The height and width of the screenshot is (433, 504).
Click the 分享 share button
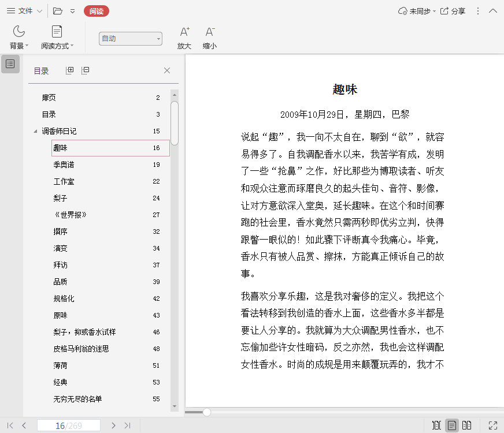pos(453,11)
